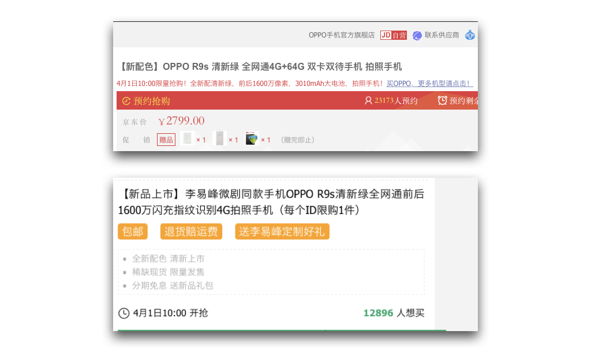This screenshot has width=591, height=364.
Task: Select the 全新配色 清新上市 bullet
Action: coord(168,258)
